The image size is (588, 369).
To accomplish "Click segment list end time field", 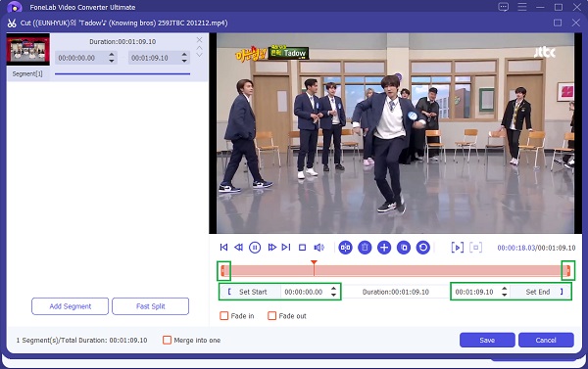I will [154, 58].
